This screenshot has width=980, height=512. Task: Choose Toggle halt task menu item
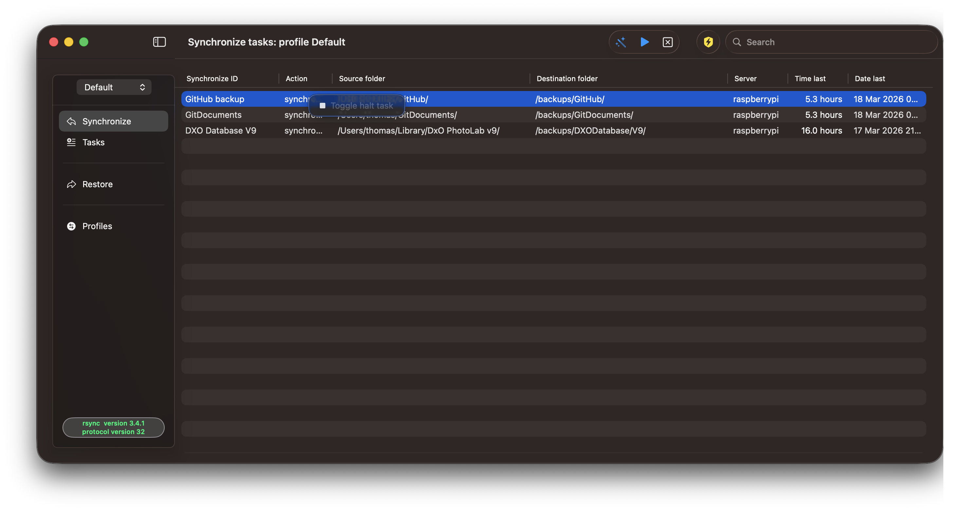point(361,106)
